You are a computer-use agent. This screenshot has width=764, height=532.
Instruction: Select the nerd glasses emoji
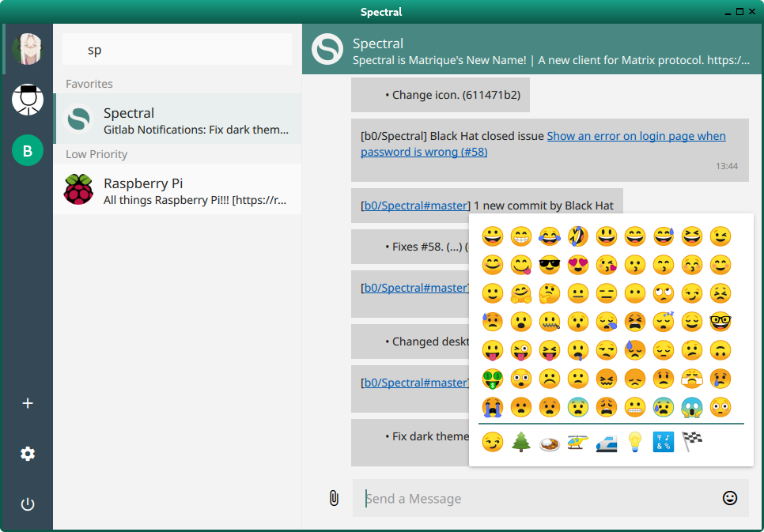[x=720, y=322]
